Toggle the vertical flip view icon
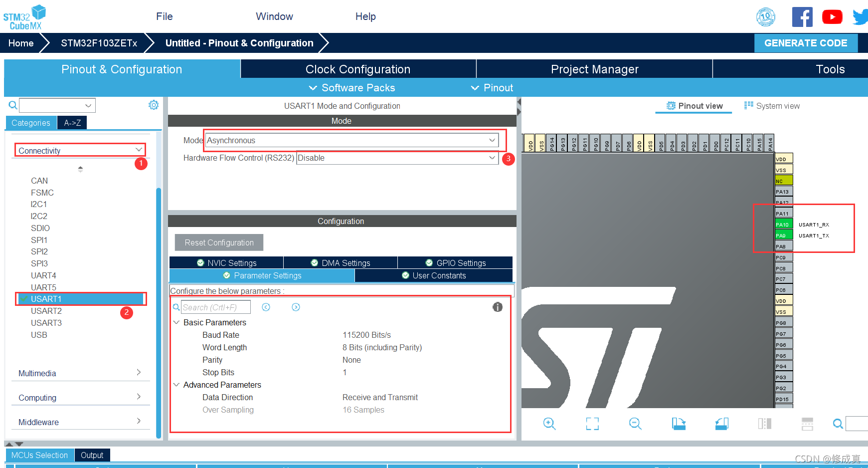The width and height of the screenshot is (868, 468). [765, 424]
